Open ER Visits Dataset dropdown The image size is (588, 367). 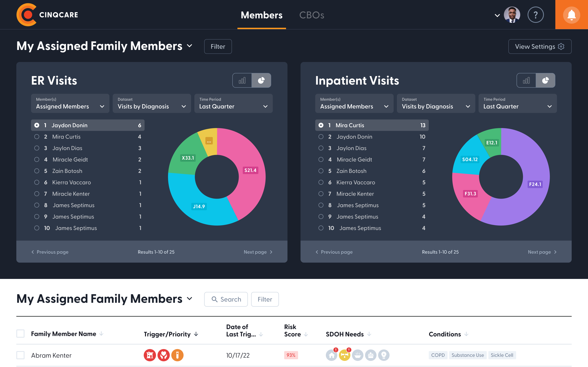152,103
